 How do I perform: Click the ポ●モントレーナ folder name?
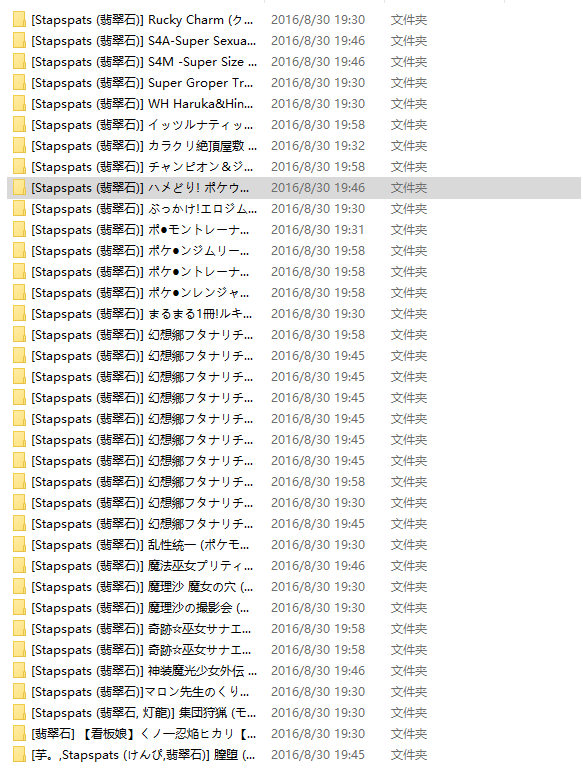click(x=140, y=230)
